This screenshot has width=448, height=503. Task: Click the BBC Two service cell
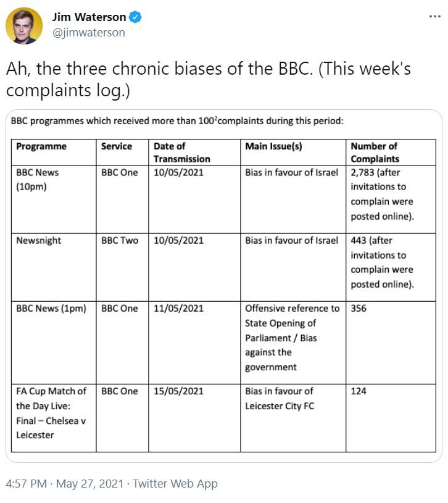point(122,267)
